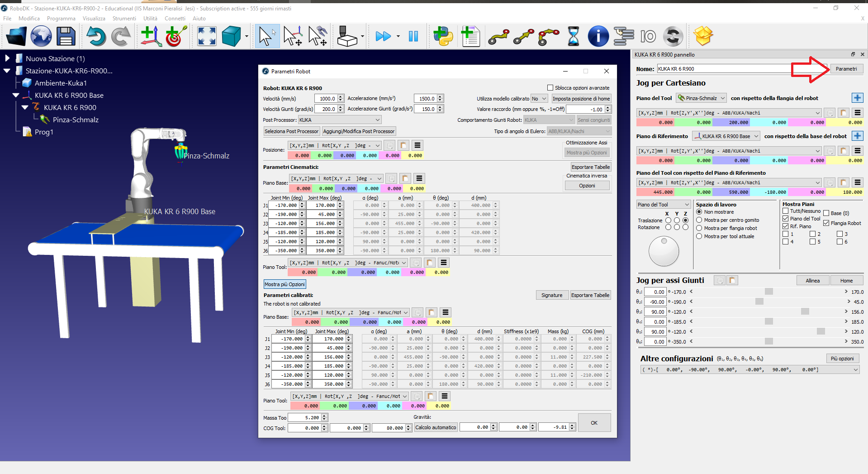This screenshot has width=868, height=474.
Task: Set the isometric cube view
Action: click(x=231, y=36)
